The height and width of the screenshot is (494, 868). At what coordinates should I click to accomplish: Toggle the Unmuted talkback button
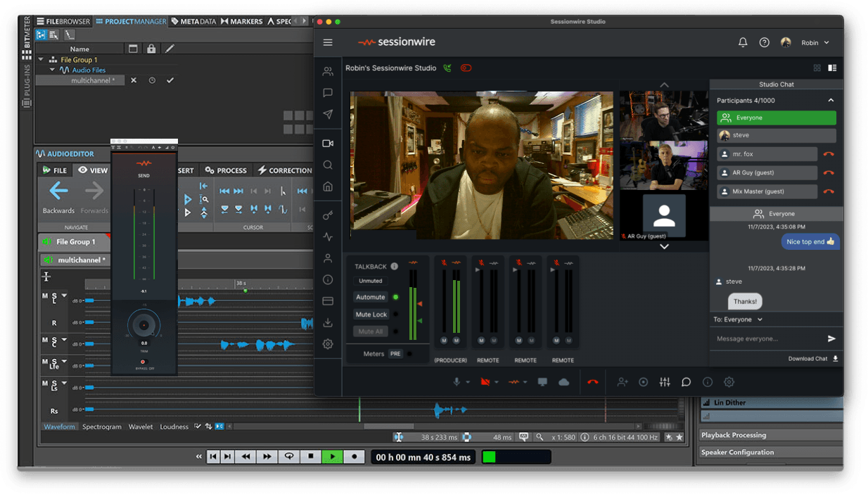point(371,281)
